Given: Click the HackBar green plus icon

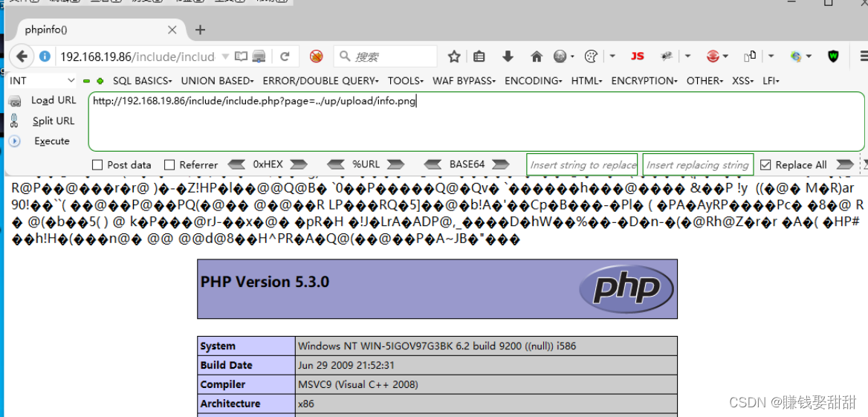Looking at the screenshot, I should pyautogui.click(x=100, y=81).
